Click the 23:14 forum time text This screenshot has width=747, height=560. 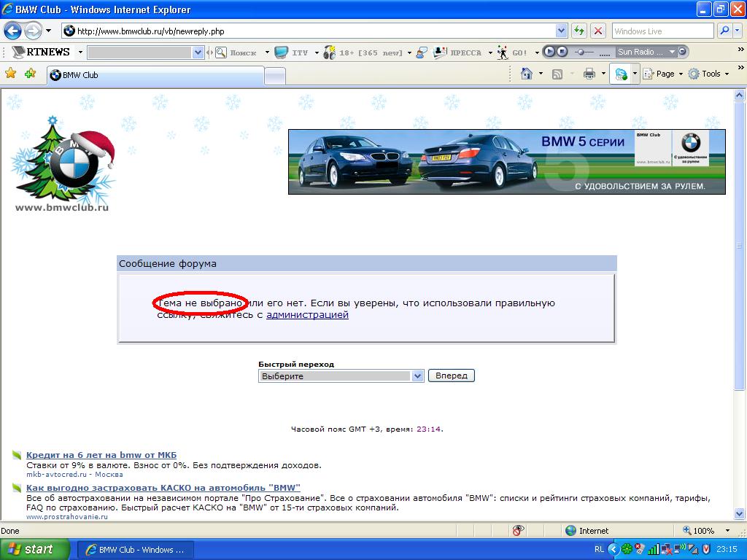[428, 429]
